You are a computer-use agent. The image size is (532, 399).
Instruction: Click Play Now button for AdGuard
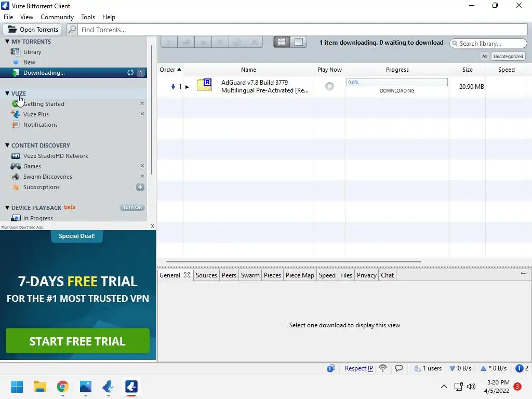(x=329, y=87)
